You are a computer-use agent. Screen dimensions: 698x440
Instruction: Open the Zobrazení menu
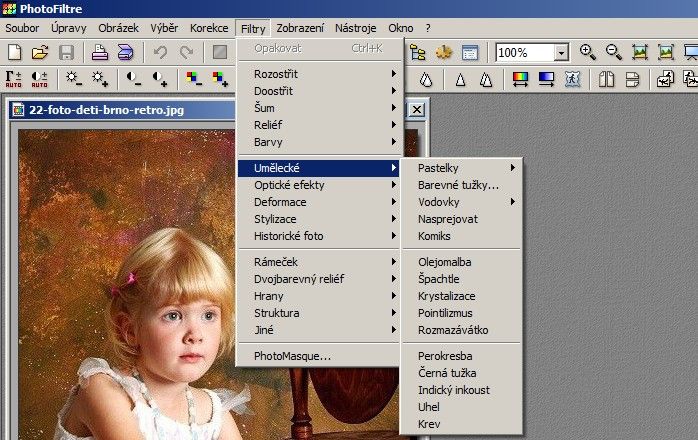tap(300, 28)
